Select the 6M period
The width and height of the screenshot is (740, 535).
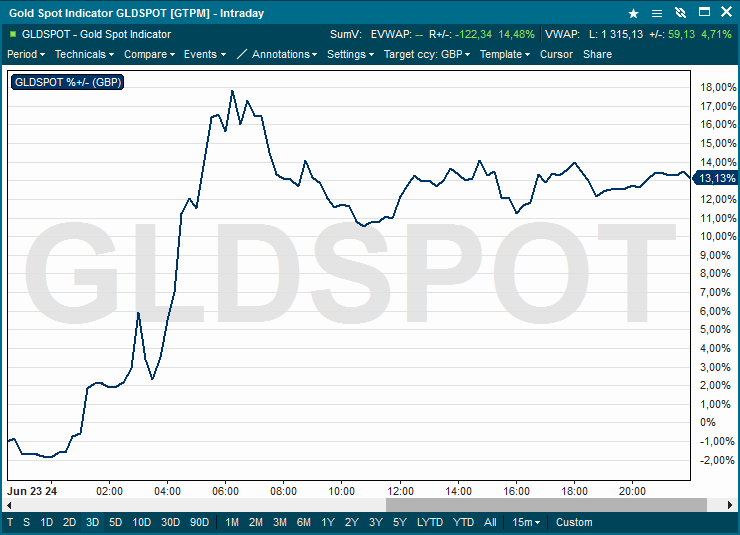303,522
